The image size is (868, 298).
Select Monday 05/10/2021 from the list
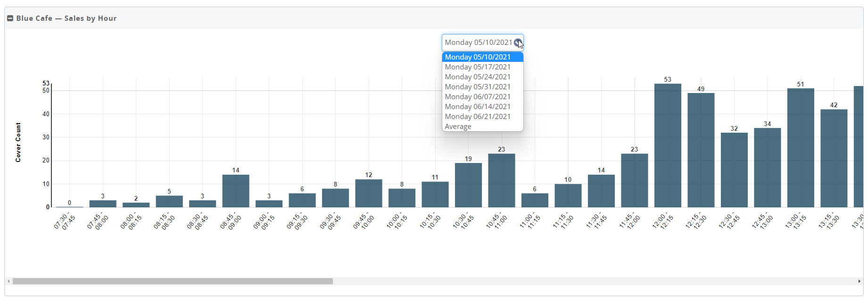tap(478, 57)
